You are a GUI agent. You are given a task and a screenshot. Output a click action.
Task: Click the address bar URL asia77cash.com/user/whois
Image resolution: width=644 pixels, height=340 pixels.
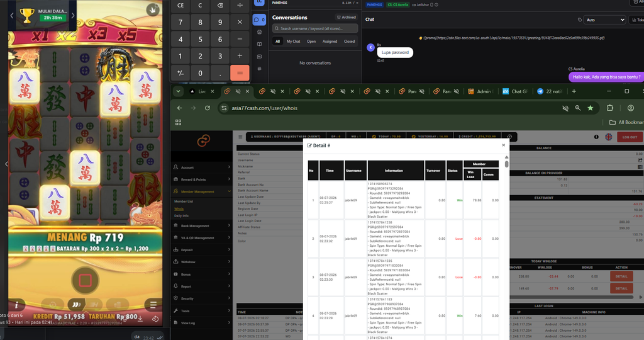[264, 108]
